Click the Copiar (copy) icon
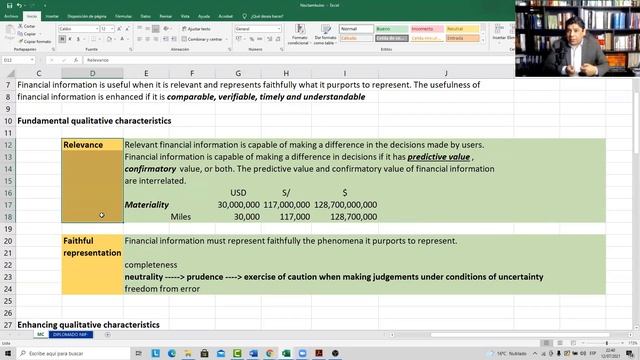Image resolution: width=640 pixels, height=360 pixels. (x=20, y=34)
